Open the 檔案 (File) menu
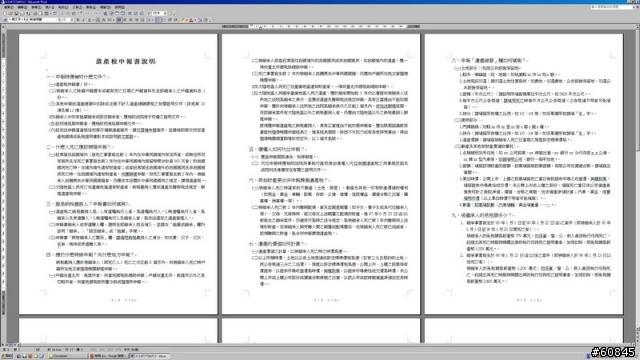 coord(8,7)
